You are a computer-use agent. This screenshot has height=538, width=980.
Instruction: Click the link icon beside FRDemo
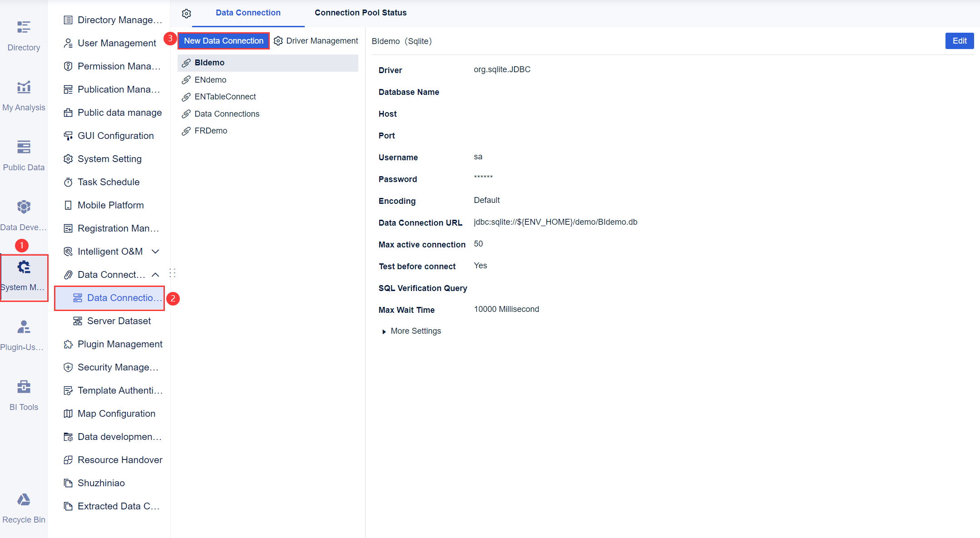click(186, 130)
